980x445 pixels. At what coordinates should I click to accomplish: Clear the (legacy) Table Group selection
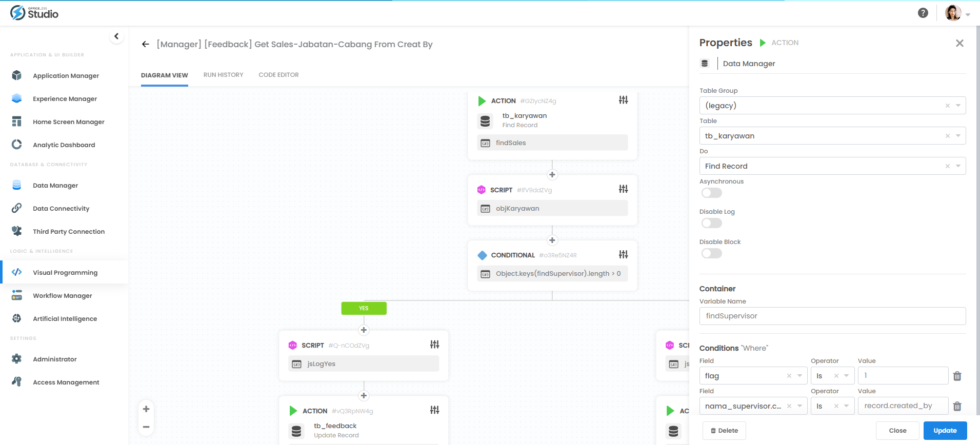948,106
